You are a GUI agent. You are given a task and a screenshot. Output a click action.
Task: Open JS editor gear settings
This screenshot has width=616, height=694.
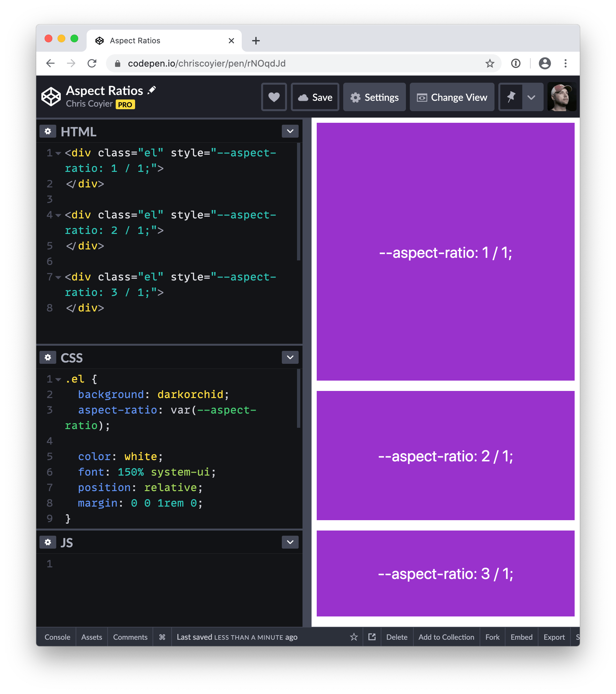coord(48,542)
